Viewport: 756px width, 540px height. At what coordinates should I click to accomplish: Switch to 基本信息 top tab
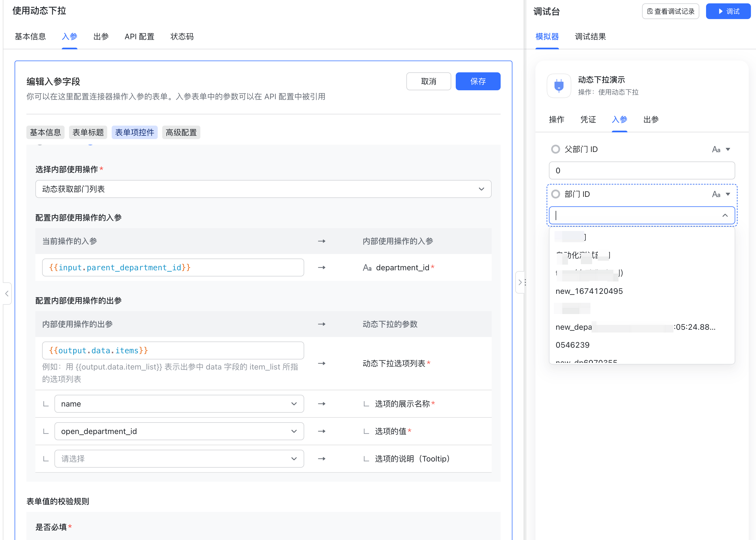[x=30, y=36]
